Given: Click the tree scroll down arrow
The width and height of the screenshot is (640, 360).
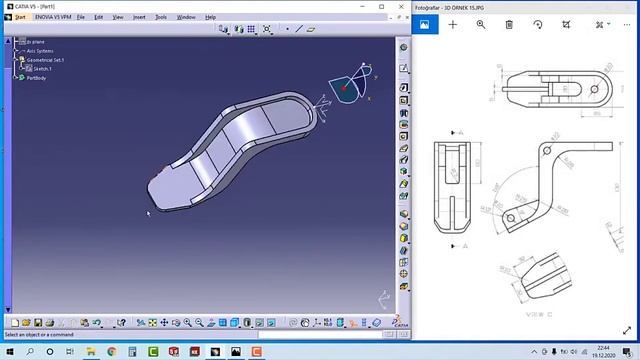Looking at the screenshot, I should point(8,310).
